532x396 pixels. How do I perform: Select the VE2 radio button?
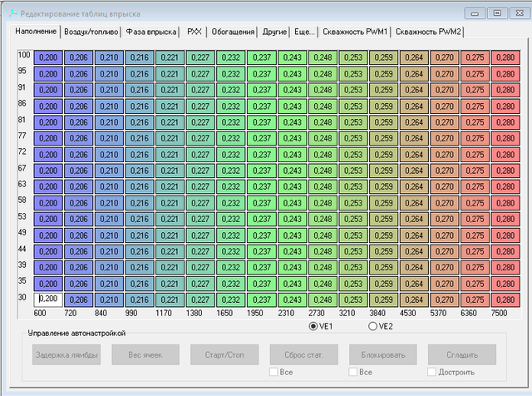pos(381,326)
